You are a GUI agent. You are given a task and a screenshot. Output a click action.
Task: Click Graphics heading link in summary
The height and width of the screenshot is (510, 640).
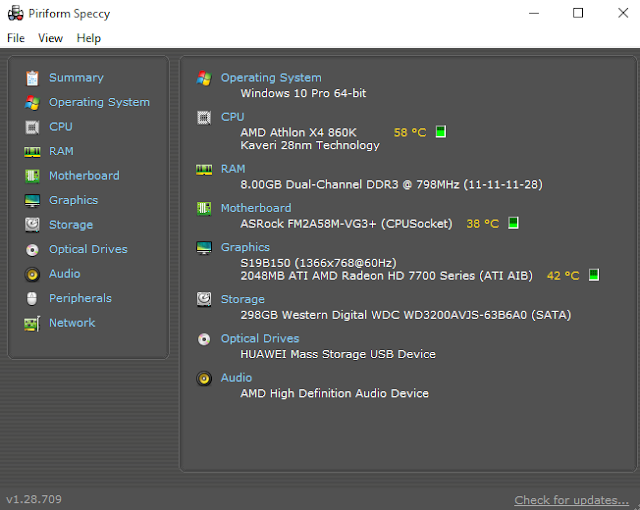tap(245, 247)
